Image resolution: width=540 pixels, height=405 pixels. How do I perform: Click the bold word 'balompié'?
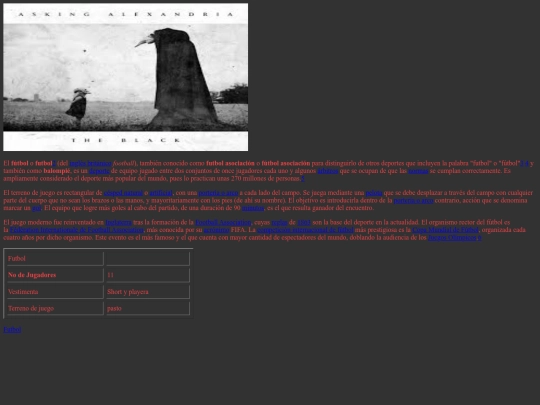pos(57,171)
